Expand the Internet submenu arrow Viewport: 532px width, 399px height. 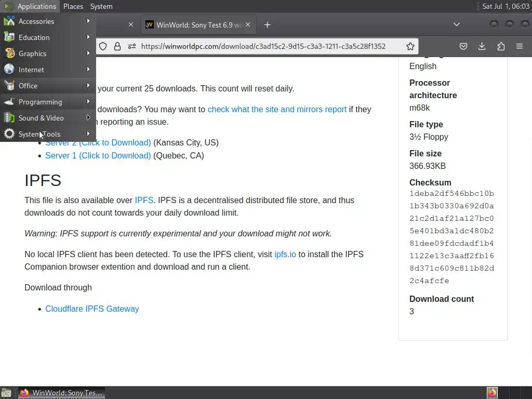(x=88, y=69)
